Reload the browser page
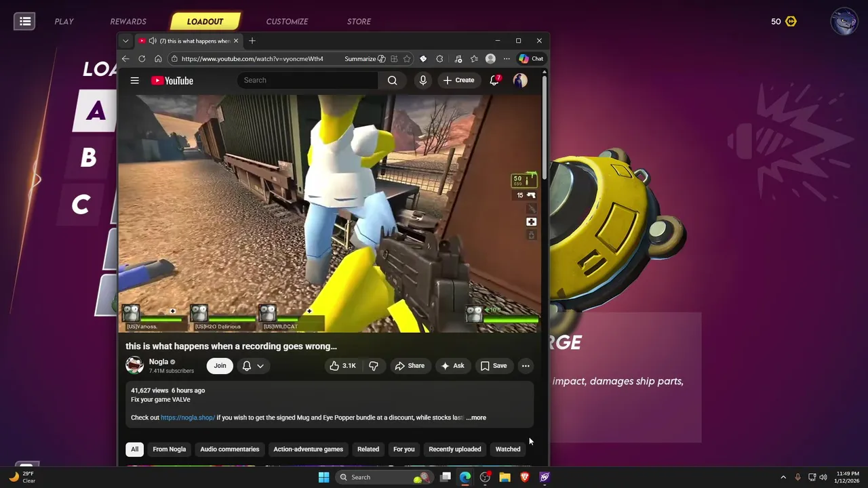Image resolution: width=868 pixels, height=488 pixels. click(x=142, y=59)
